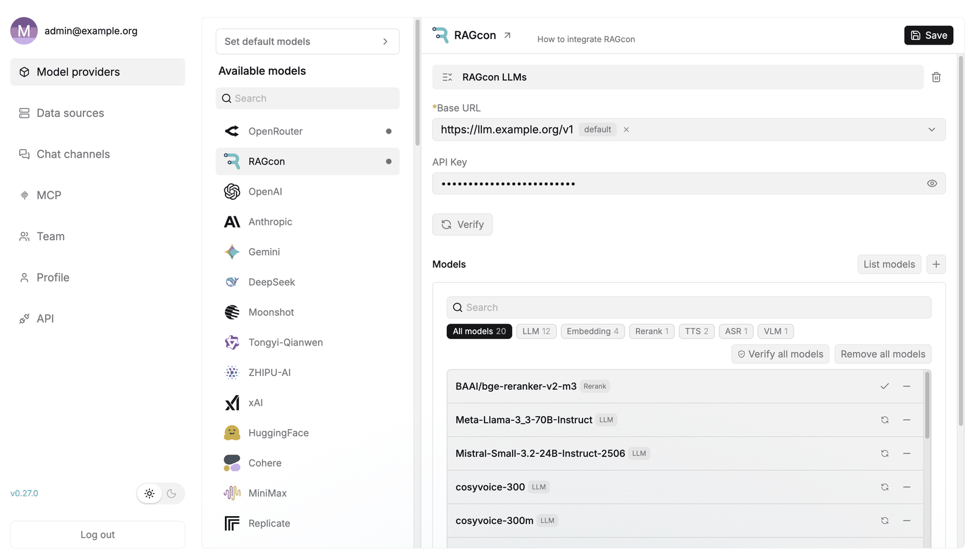Click Remove all models
The width and height of the screenshot is (975, 560).
point(883,354)
